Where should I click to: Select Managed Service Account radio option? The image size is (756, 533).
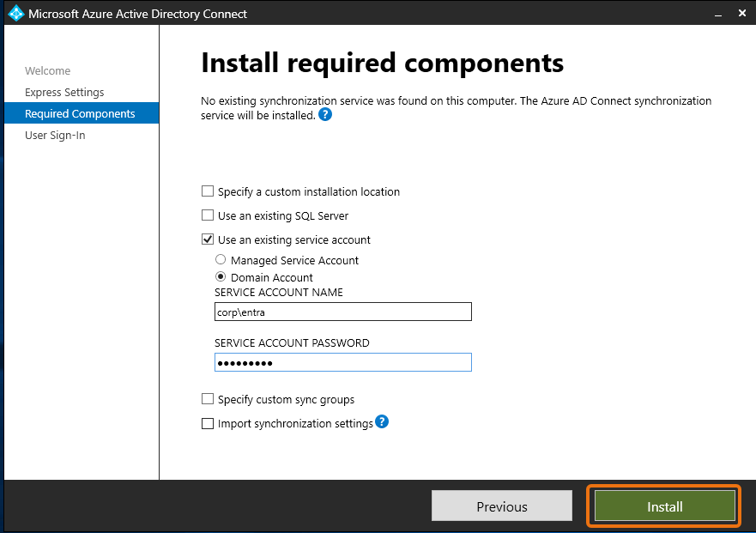tap(221, 260)
